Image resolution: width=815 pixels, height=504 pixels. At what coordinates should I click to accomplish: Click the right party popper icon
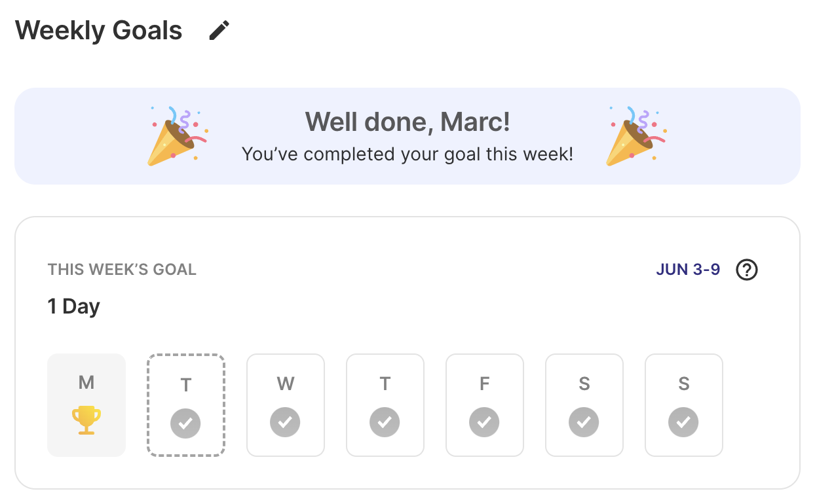coord(635,135)
